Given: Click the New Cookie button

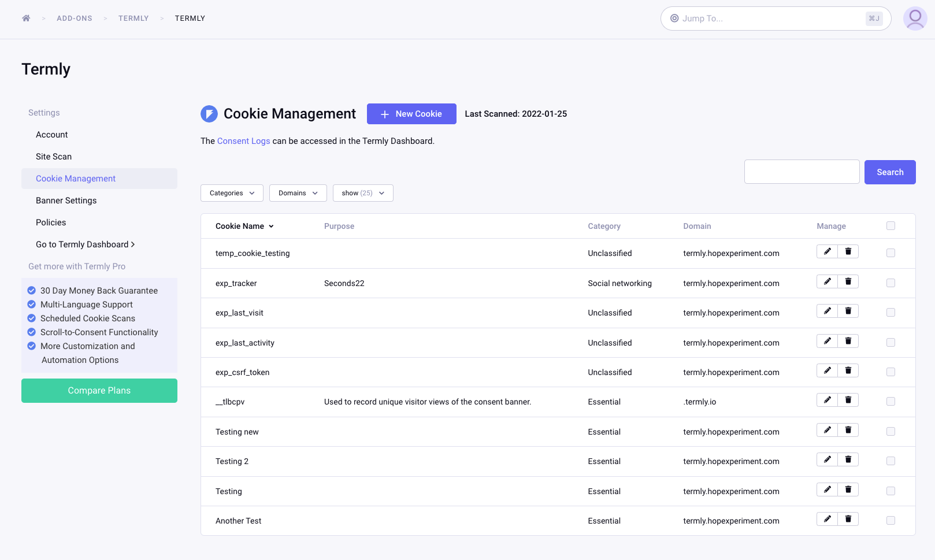Looking at the screenshot, I should [411, 114].
